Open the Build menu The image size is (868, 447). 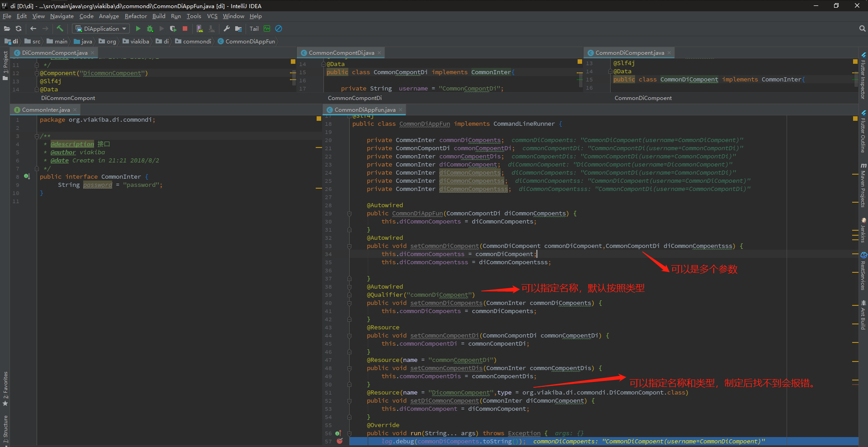click(159, 16)
